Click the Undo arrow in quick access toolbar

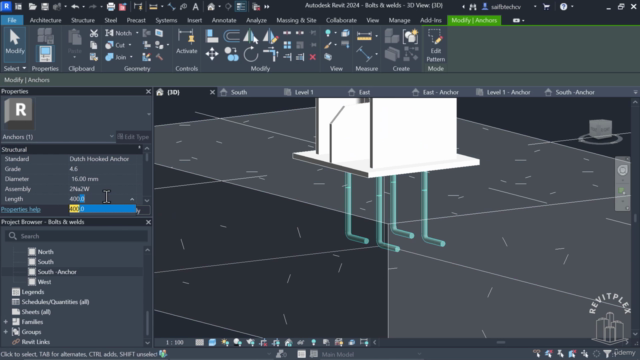coord(75,7)
